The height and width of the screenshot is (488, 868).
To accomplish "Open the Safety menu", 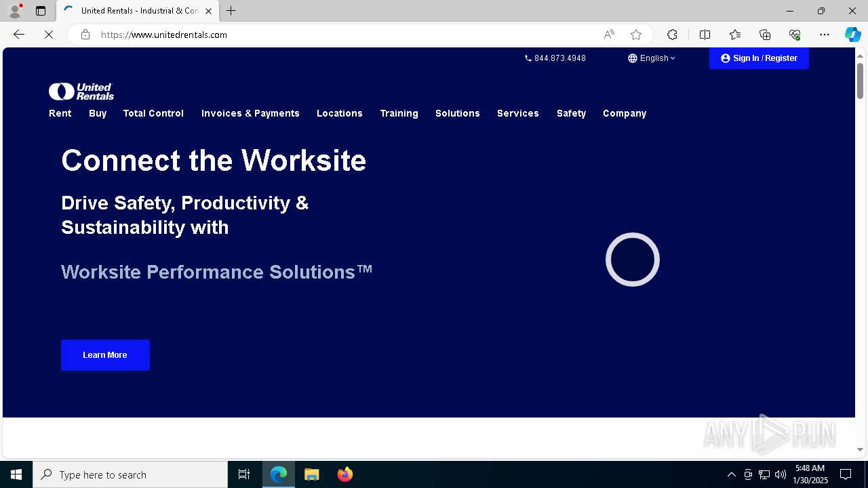I will click(571, 113).
